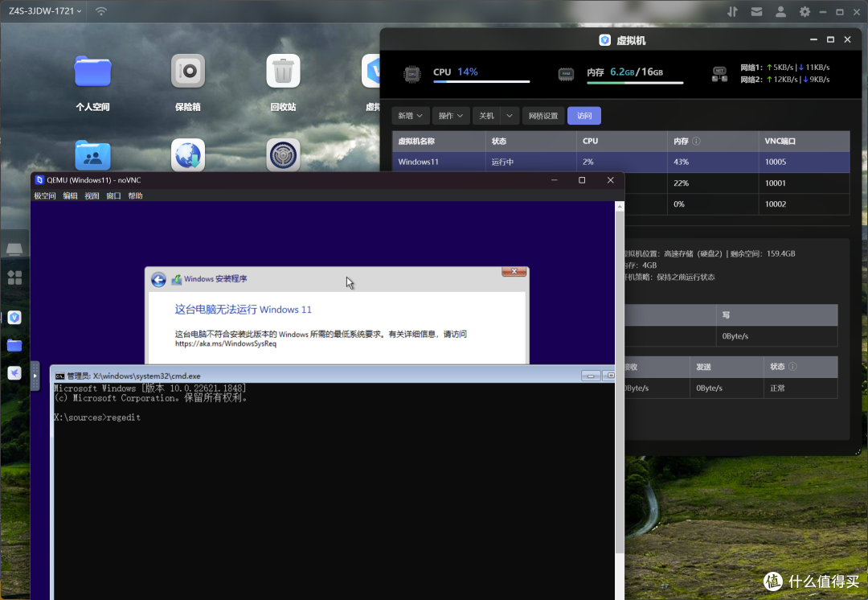Select the Windows11 virtual machine row
868x600 pixels.
pyautogui.click(x=621, y=162)
